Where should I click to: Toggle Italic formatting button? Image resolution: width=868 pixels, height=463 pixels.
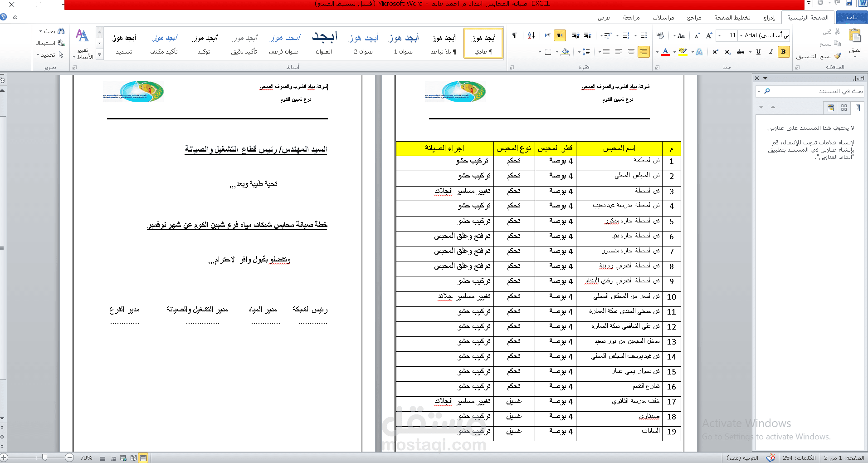771,52
